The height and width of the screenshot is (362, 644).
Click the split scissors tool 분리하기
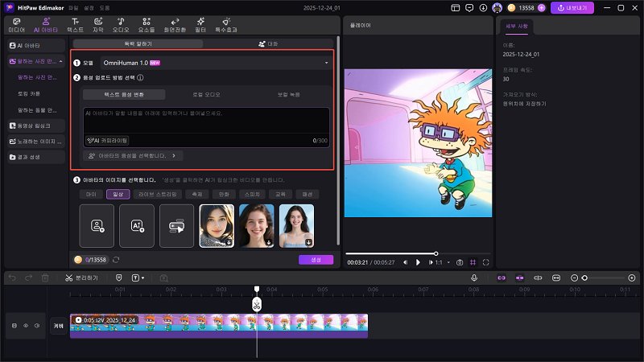pos(82,278)
